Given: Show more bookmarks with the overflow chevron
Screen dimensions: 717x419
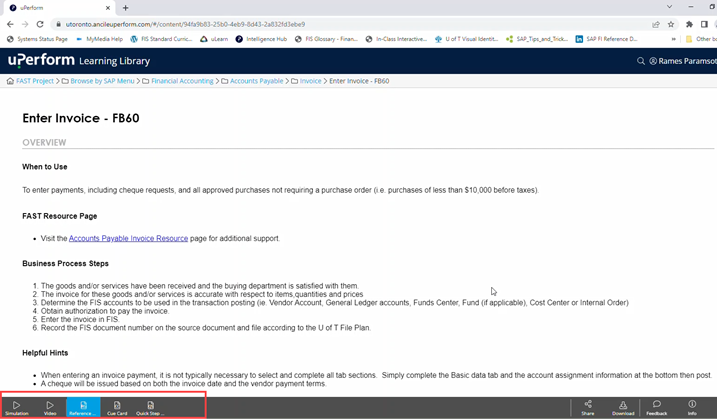Looking at the screenshot, I should [673, 39].
